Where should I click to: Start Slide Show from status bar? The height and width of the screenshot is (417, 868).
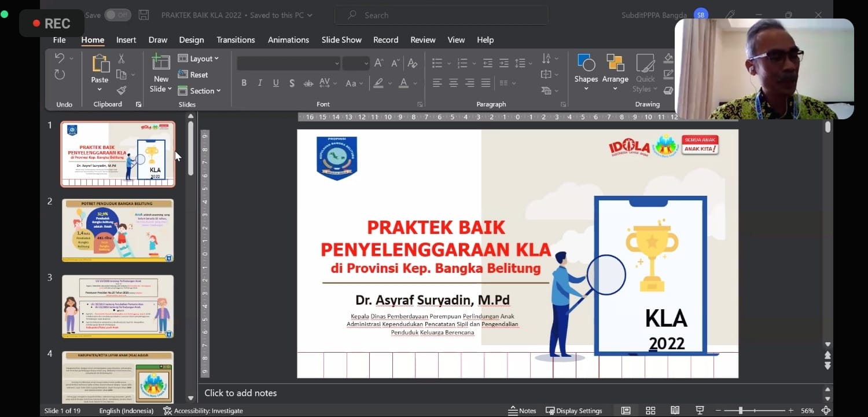click(x=700, y=411)
